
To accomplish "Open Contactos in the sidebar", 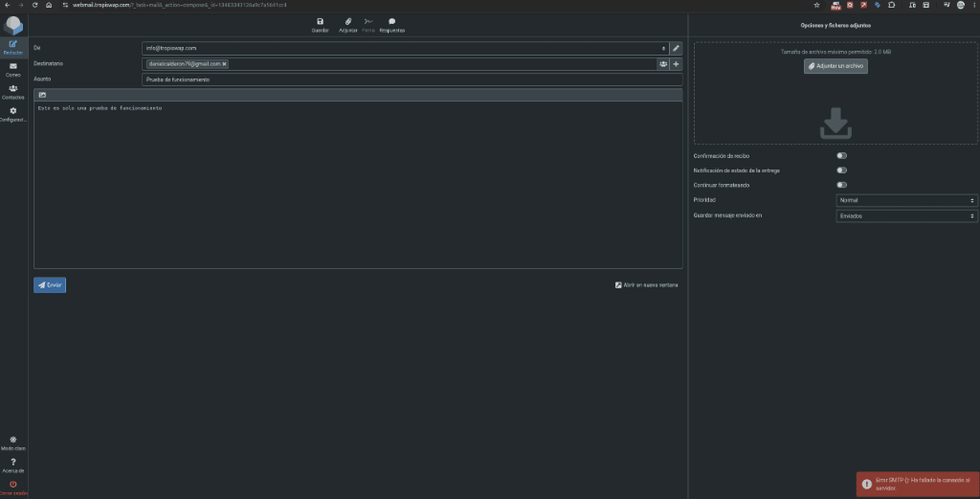I will (13, 92).
